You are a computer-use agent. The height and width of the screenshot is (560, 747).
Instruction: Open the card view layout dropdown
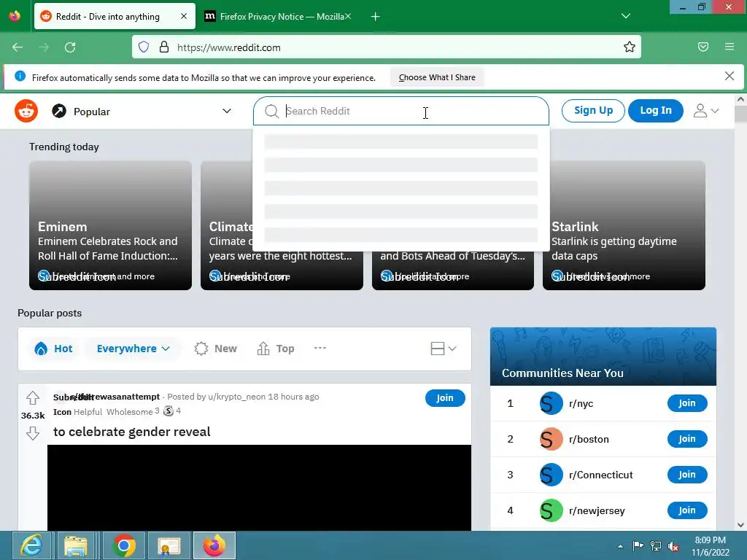coord(444,349)
